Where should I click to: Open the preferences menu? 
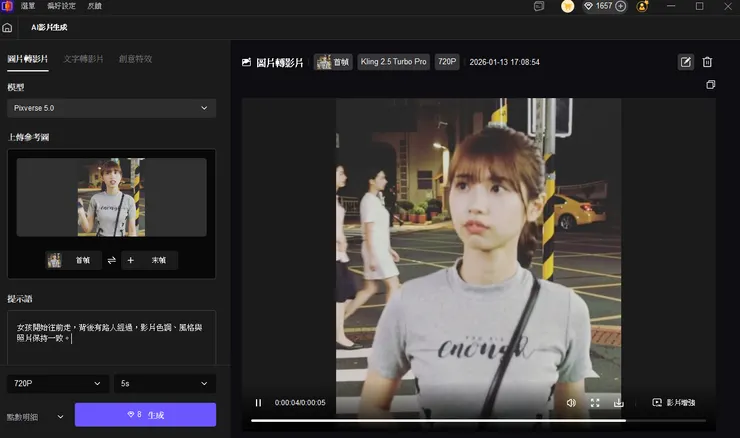coord(61,6)
